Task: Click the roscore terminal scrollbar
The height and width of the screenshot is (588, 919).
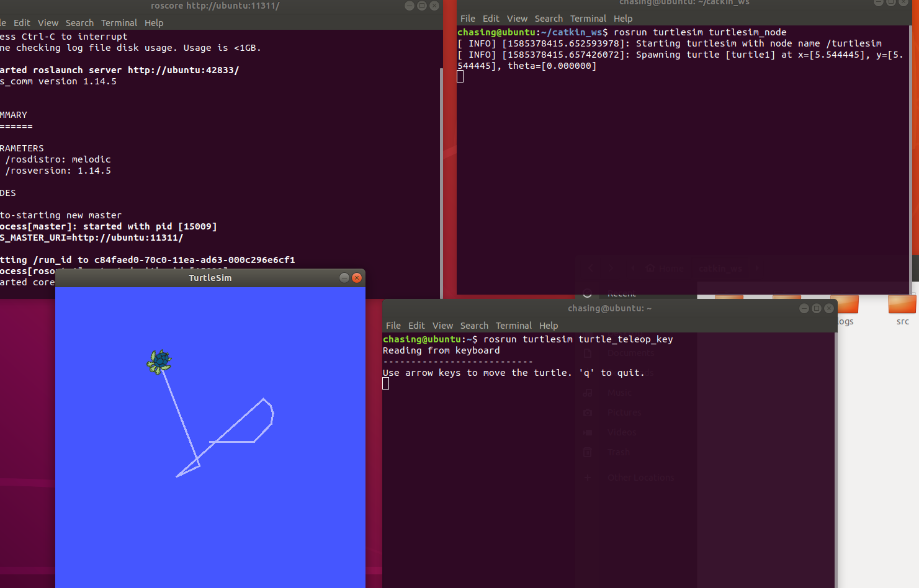Action: [441, 183]
